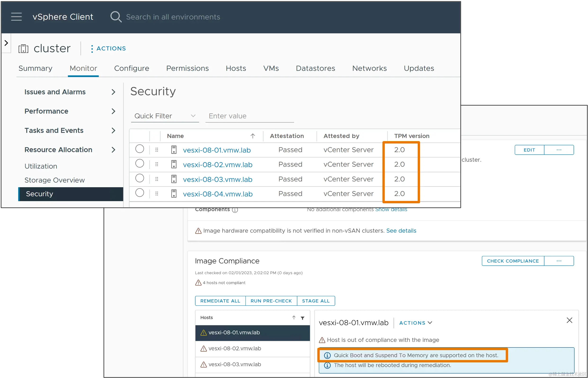Click the Hosts list filter icon
This screenshot has width=588, height=378.
[x=303, y=318]
